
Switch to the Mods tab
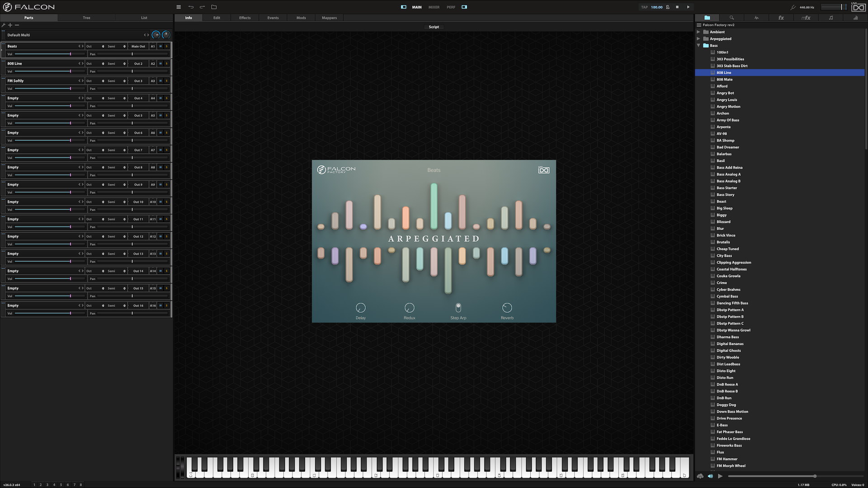301,18
